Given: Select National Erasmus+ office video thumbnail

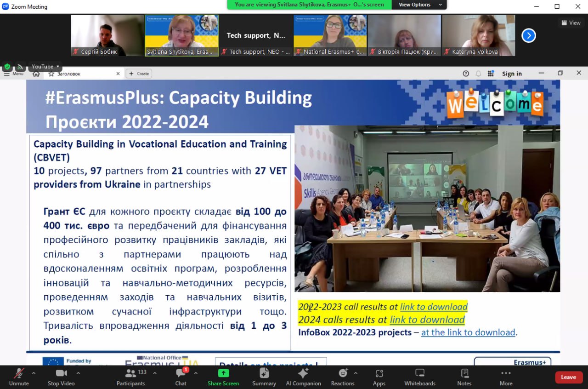Looking at the screenshot, I should pyautogui.click(x=330, y=35).
